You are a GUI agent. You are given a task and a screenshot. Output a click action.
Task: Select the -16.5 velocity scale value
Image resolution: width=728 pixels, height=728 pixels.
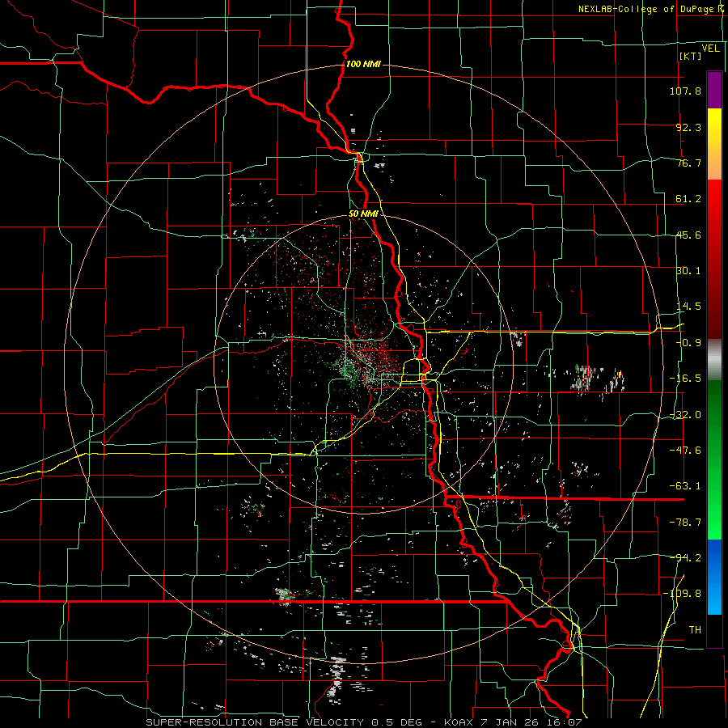coord(685,379)
